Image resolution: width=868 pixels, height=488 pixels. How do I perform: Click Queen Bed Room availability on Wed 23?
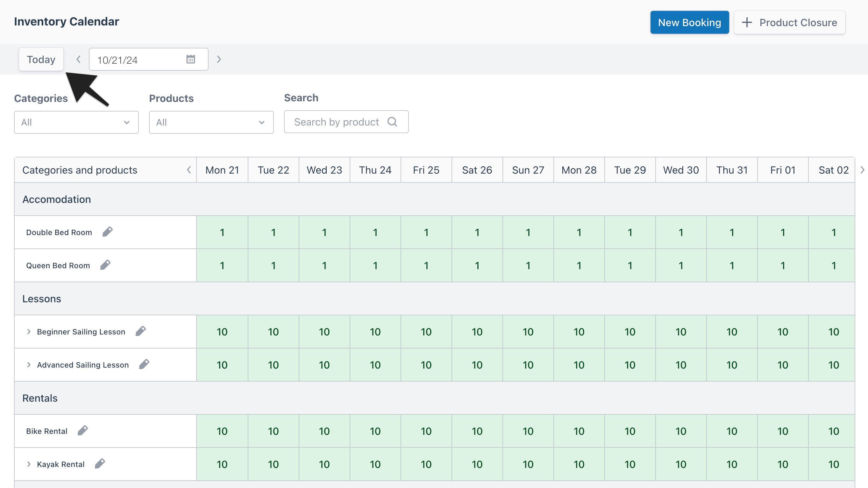tap(324, 265)
